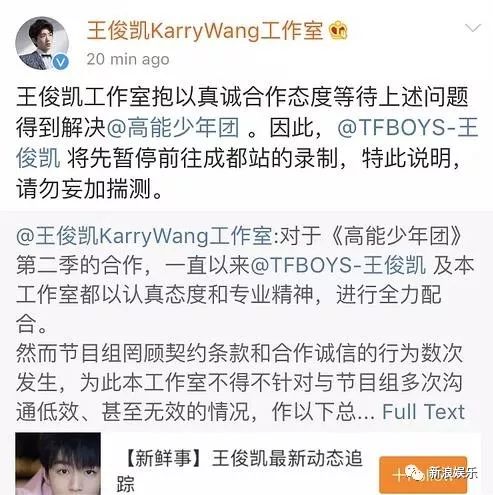This screenshot has height=495, width=493.
Task: Click the WeChat logo in watermark
Action: tap(416, 474)
